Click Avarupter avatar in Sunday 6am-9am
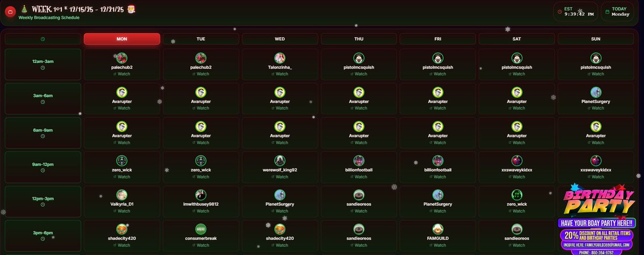Viewport: 644px width, 255px height. click(x=595, y=126)
